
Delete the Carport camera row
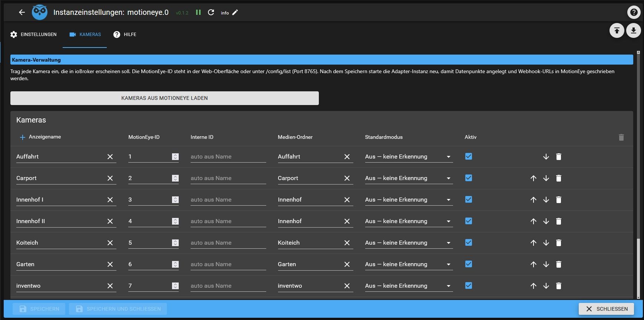559,178
